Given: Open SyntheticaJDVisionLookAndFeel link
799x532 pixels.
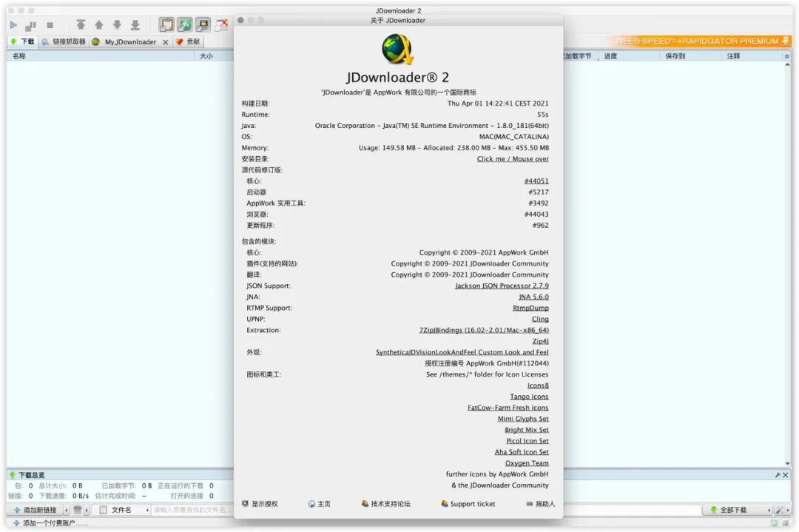Looking at the screenshot, I should pyautogui.click(x=462, y=353).
